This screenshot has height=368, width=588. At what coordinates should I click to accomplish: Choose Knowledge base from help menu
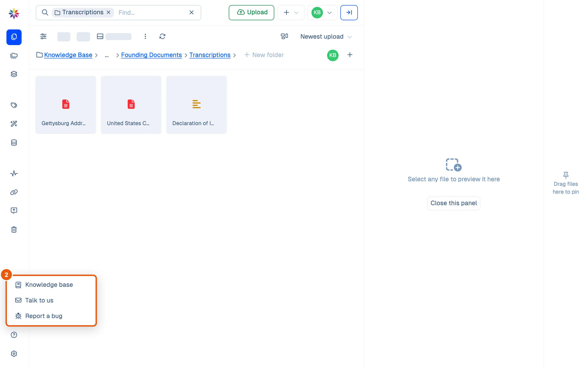click(x=51, y=285)
